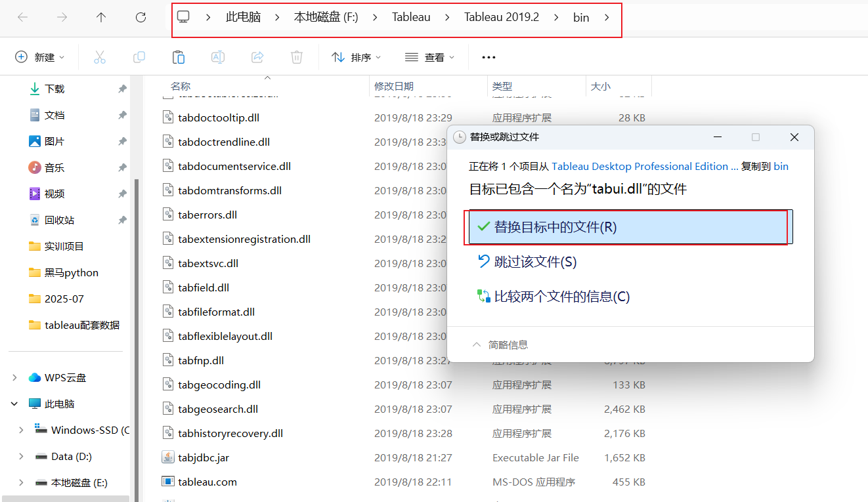Open 视频 in the sidebar
The height and width of the screenshot is (502, 868).
(x=54, y=194)
